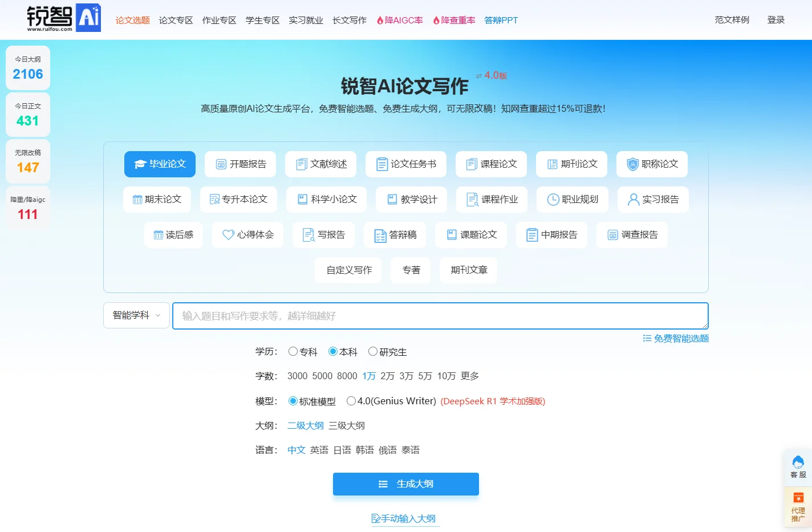The image size is (812, 532).
Task: Select 专科 education radio button
Action: click(x=293, y=352)
